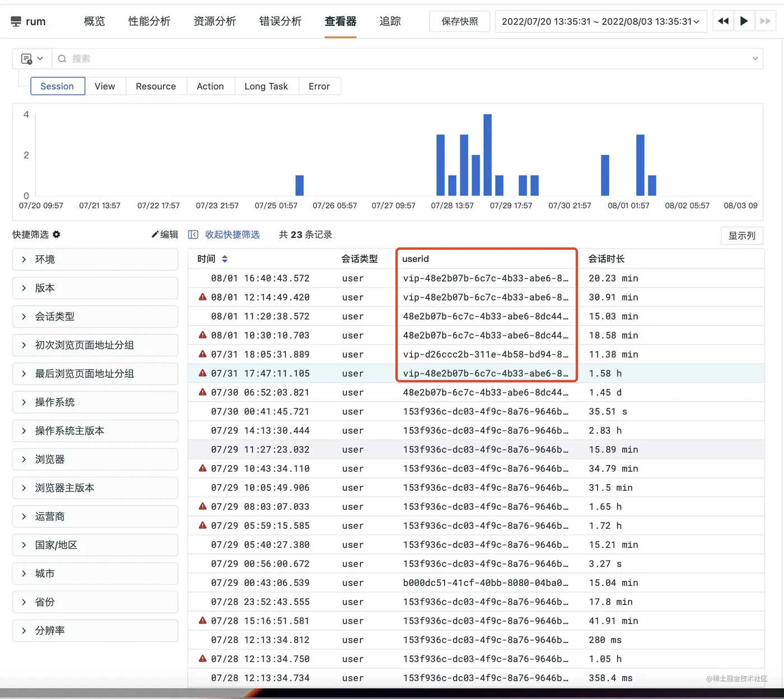Click the warning triangle on 07/29 10:43:34.110 row
This screenshot has height=699, width=784.
coord(203,468)
